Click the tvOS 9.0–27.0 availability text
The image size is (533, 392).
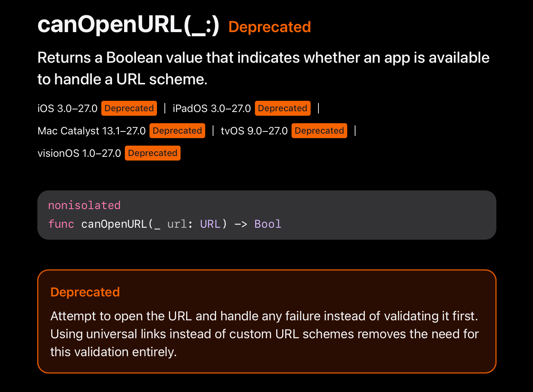point(254,131)
